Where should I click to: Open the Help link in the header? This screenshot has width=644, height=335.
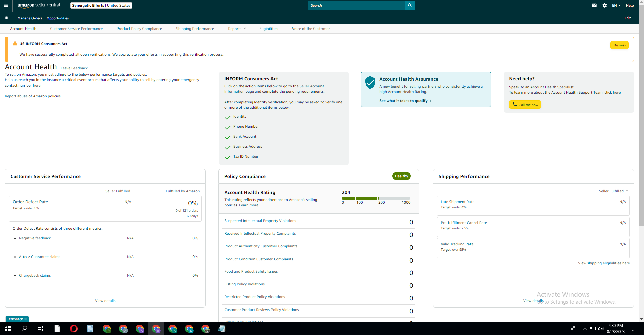tap(630, 5)
